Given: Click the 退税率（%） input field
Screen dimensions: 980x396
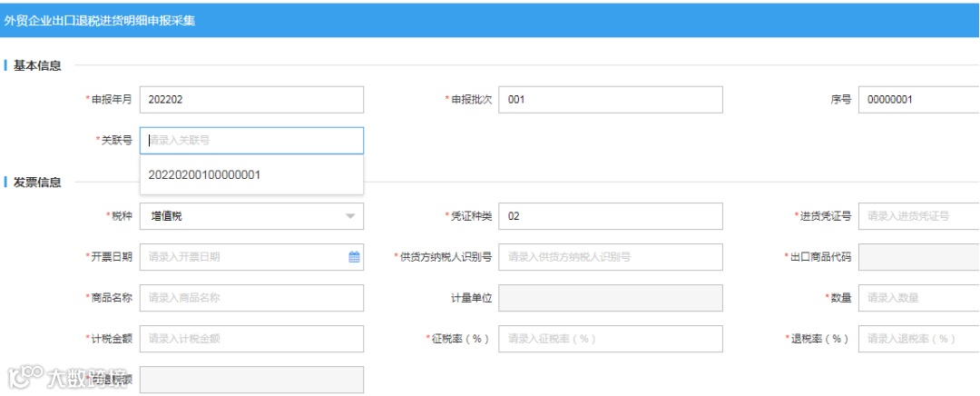Looking at the screenshot, I should point(919,339).
